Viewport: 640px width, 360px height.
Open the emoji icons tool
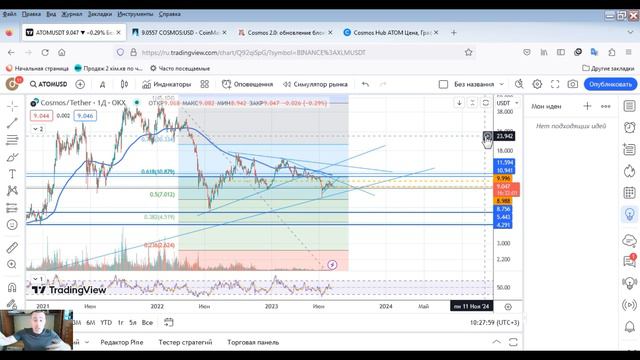click(x=12, y=225)
